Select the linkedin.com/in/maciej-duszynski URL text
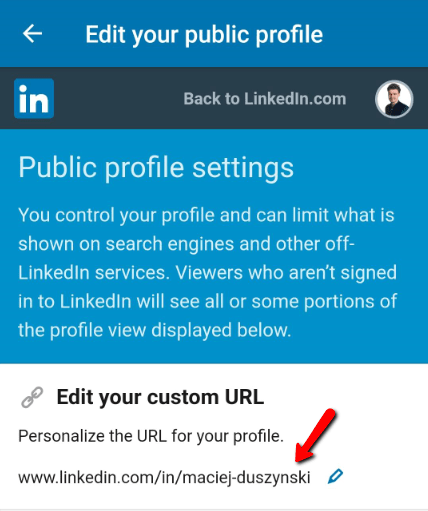The height and width of the screenshot is (511, 428). point(164,477)
